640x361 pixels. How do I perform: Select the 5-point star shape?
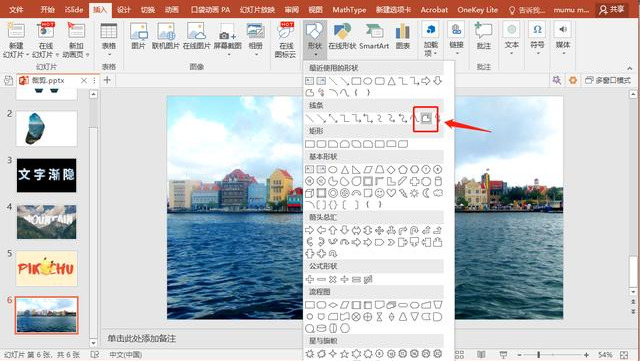pyautogui.click(x=344, y=353)
